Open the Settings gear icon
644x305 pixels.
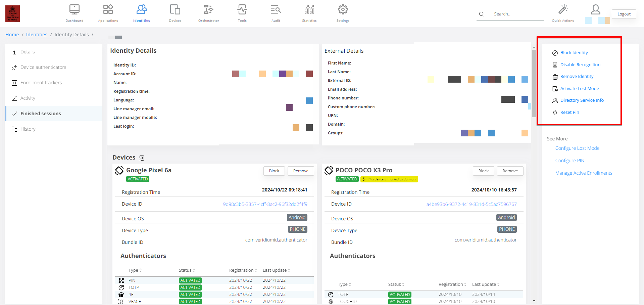[x=343, y=10]
